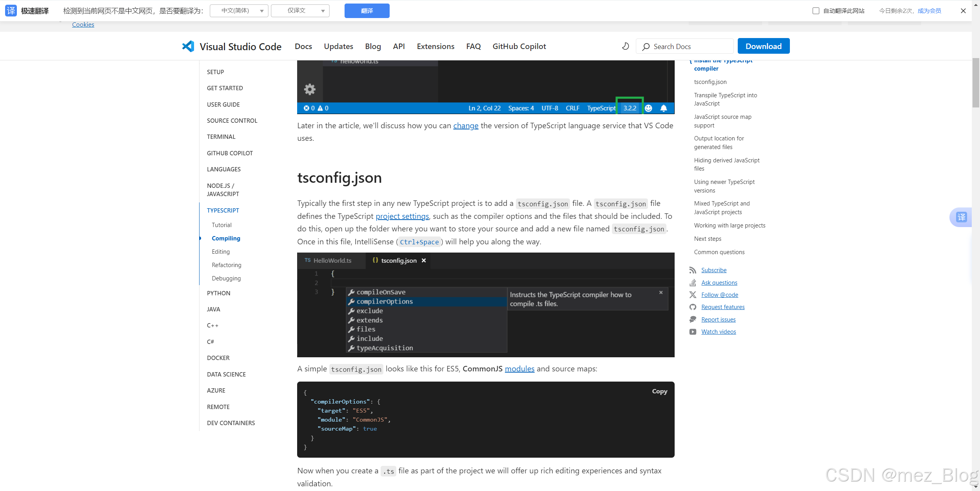Click the Subscribe RSS feed icon
Viewport: 980px width, 491px height.
click(693, 270)
